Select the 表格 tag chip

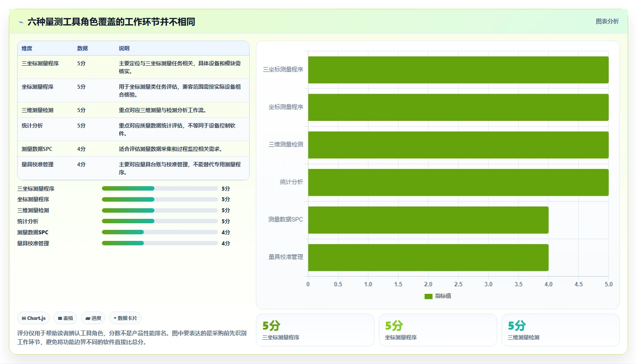click(65, 318)
